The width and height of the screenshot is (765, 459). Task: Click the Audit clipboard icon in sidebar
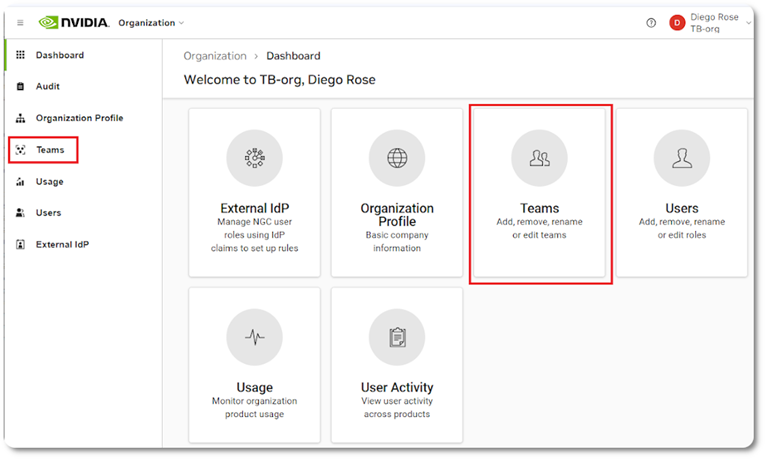pyautogui.click(x=20, y=86)
